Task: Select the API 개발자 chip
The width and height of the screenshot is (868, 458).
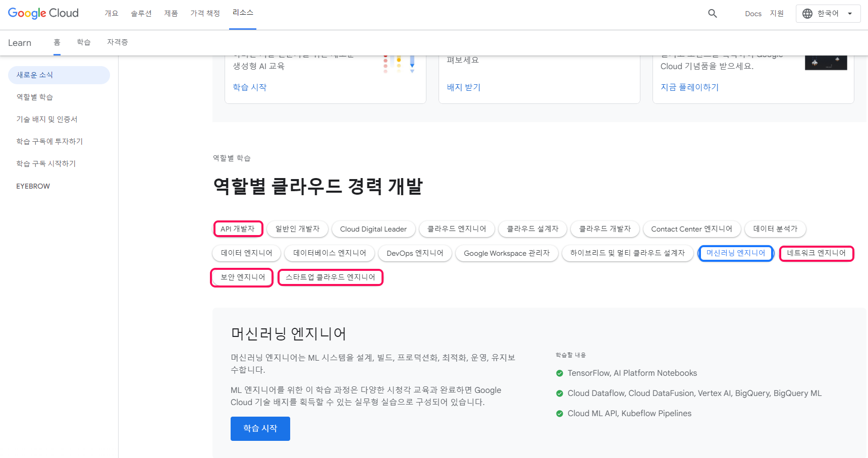Action: tap(238, 229)
